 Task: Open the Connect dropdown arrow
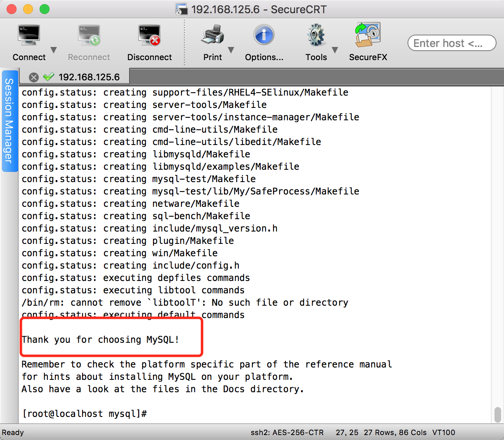[x=54, y=50]
